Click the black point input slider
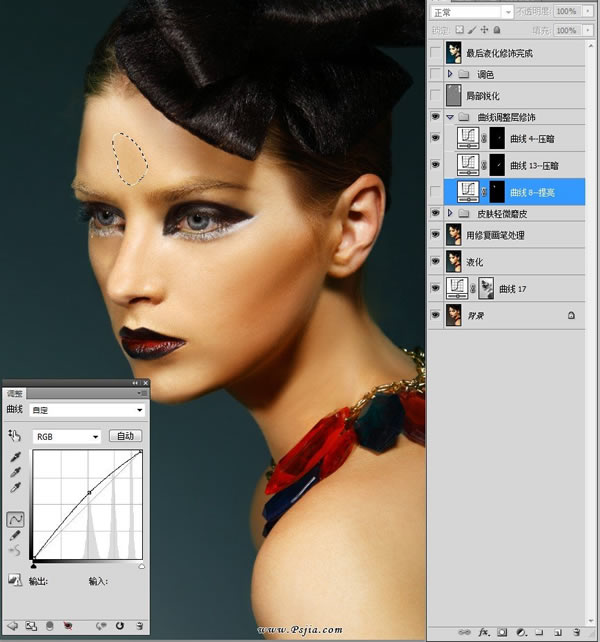 click(34, 566)
